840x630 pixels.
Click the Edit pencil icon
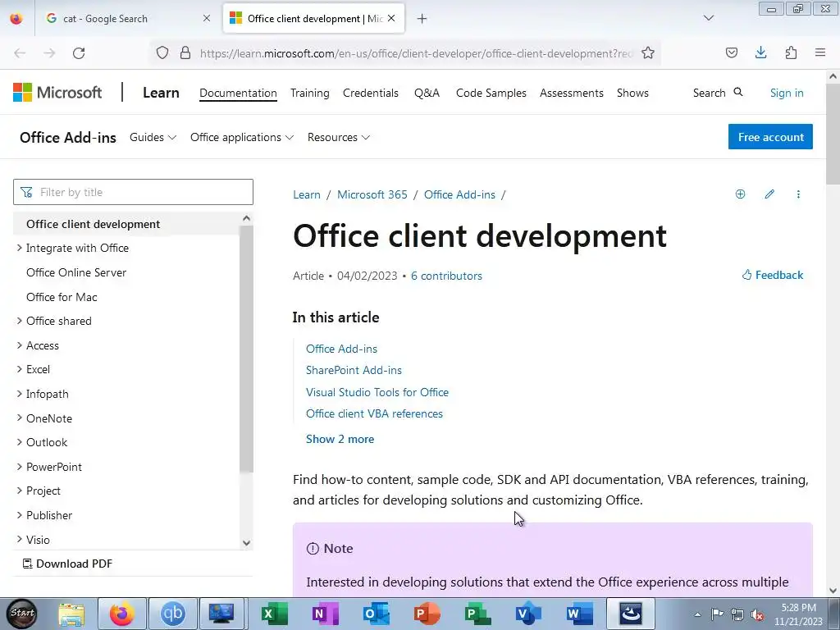(769, 194)
